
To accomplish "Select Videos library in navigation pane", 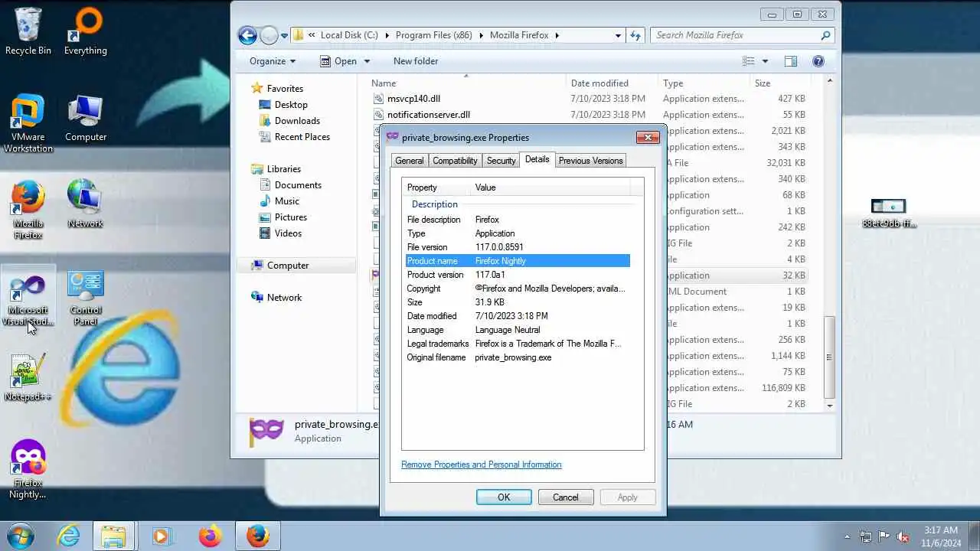I will [288, 233].
